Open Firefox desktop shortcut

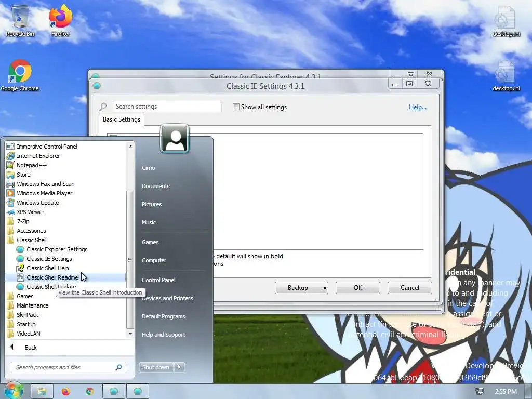click(x=60, y=21)
